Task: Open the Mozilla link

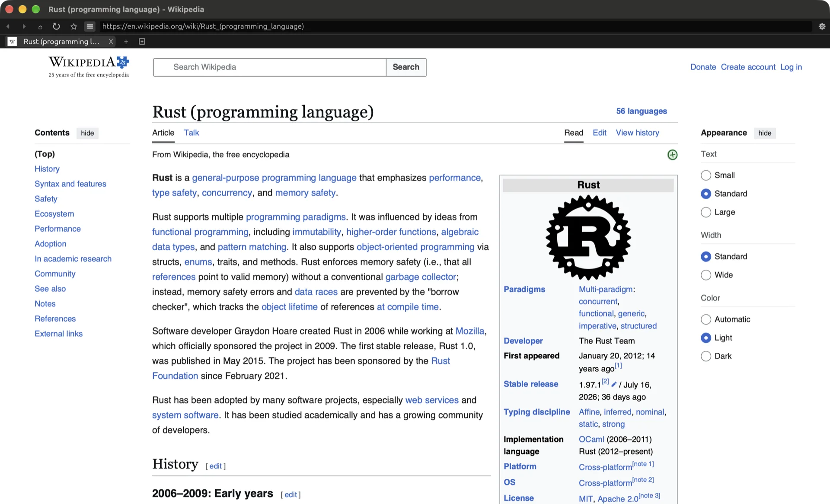Action: click(470, 331)
